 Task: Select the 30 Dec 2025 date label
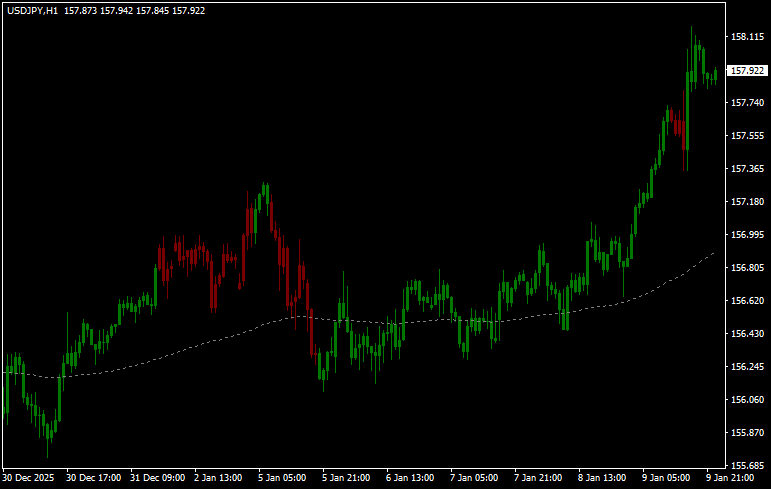pos(30,478)
